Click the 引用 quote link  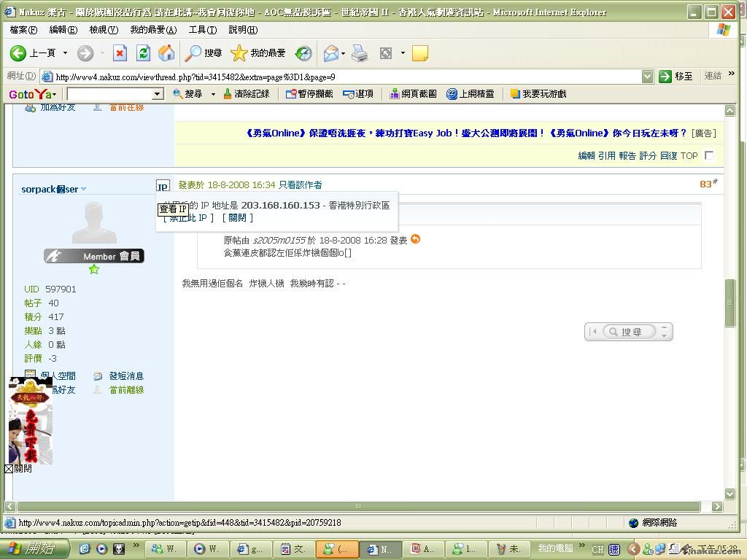[607, 156]
